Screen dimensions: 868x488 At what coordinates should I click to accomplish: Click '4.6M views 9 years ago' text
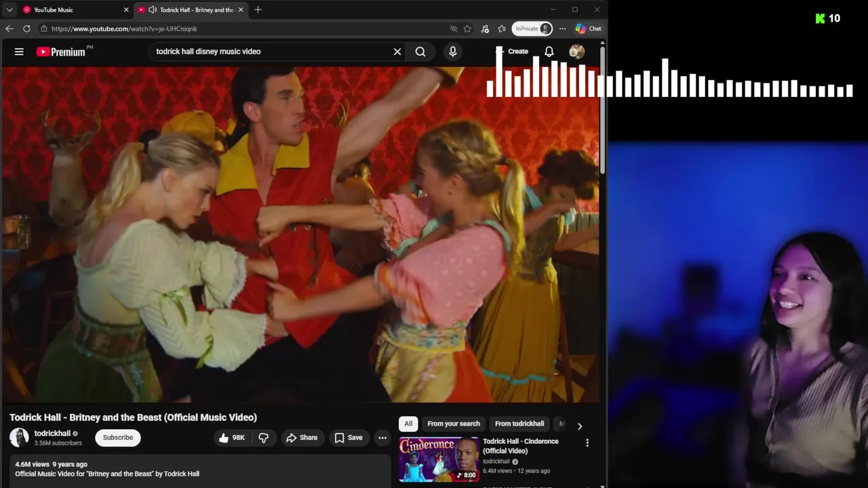(x=51, y=464)
